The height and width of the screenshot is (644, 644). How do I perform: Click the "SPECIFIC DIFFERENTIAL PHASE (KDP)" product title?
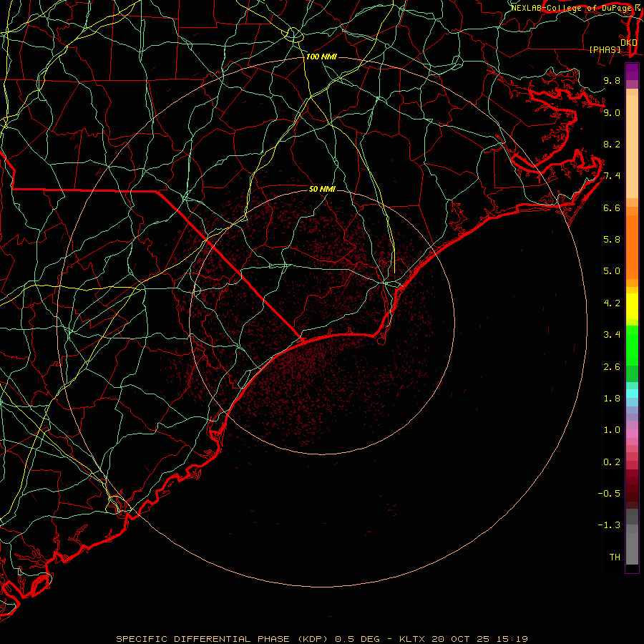[x=223, y=639]
